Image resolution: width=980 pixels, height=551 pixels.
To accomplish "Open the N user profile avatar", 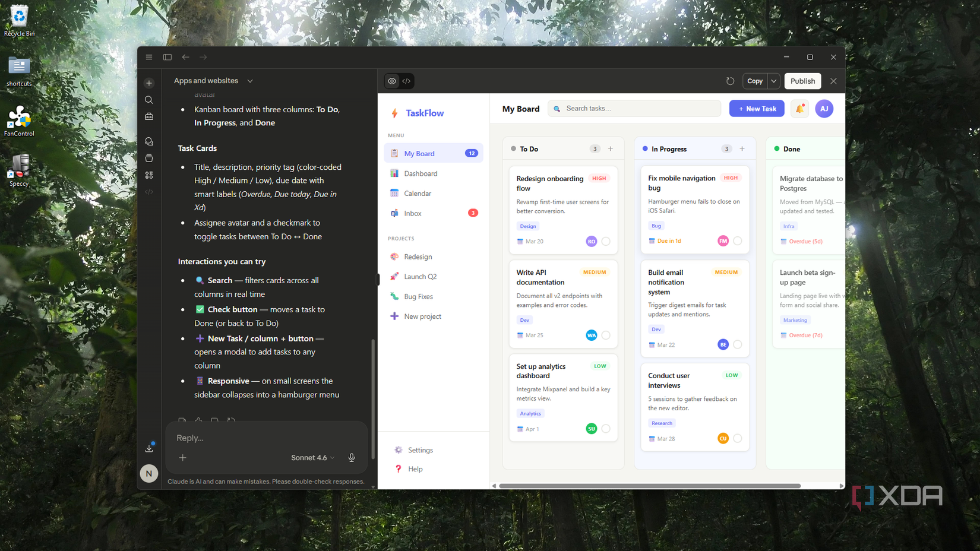I will click(149, 473).
